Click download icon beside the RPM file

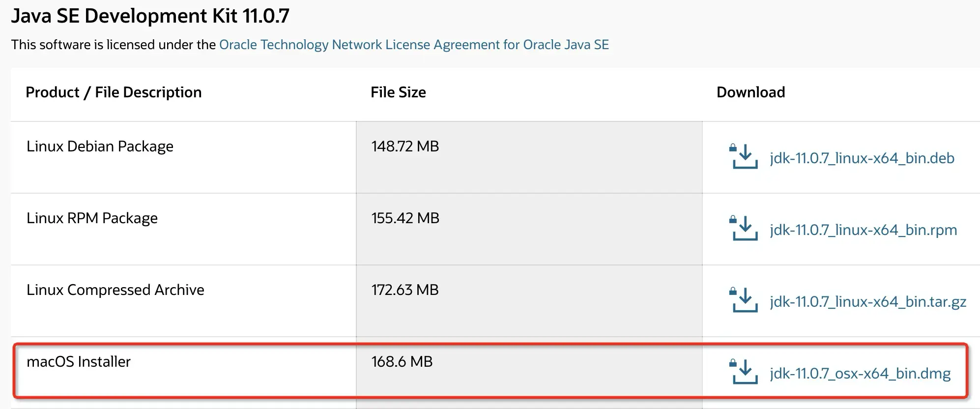pos(744,228)
